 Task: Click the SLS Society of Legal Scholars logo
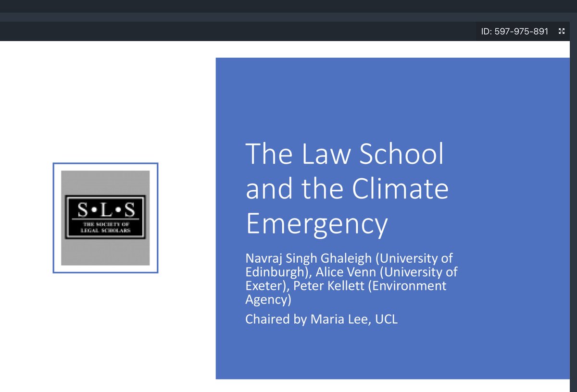tap(105, 218)
